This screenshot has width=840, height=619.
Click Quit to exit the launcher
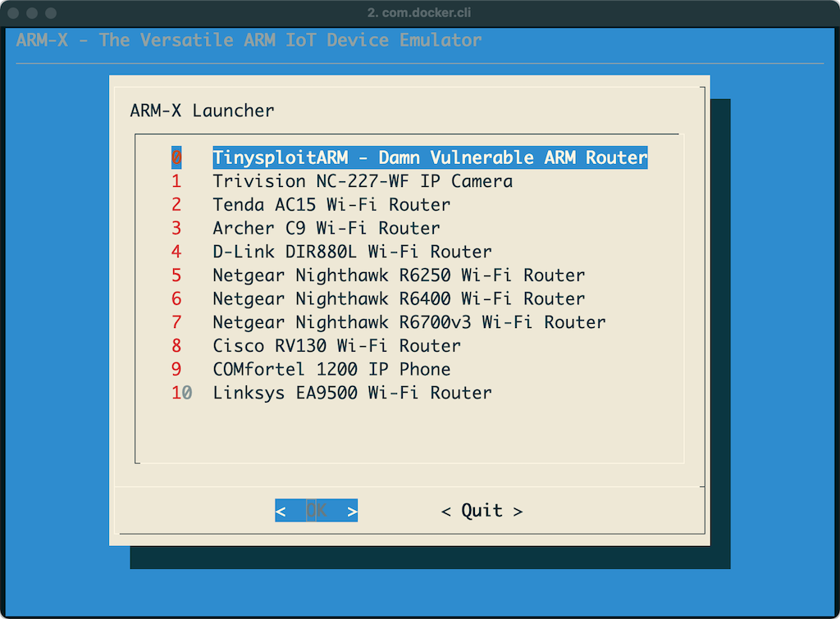482,510
